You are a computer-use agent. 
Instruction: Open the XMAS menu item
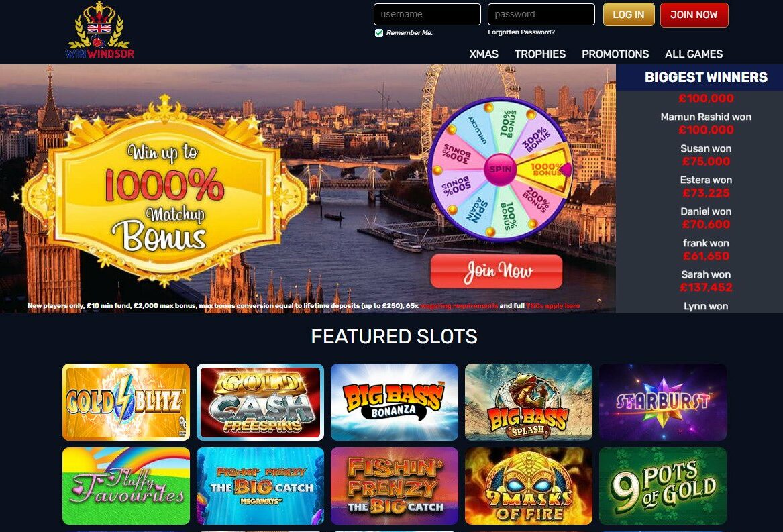pos(483,54)
